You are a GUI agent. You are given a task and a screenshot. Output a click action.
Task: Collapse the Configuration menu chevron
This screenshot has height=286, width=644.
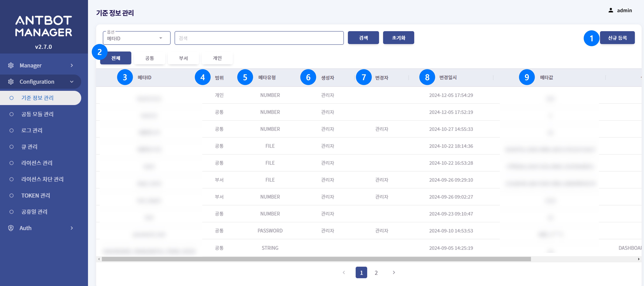72,82
